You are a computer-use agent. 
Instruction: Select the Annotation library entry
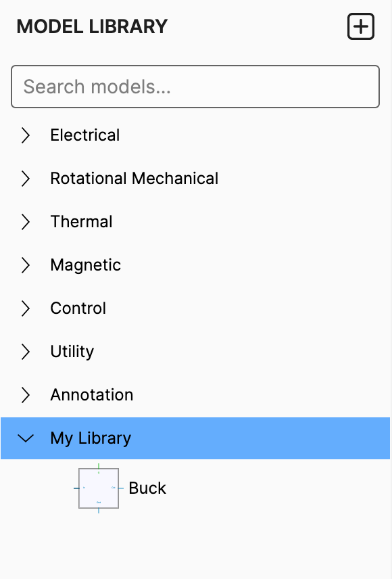(x=91, y=395)
